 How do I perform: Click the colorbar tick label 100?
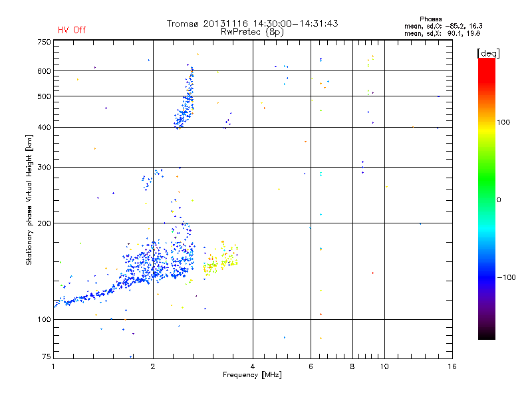coord(503,122)
